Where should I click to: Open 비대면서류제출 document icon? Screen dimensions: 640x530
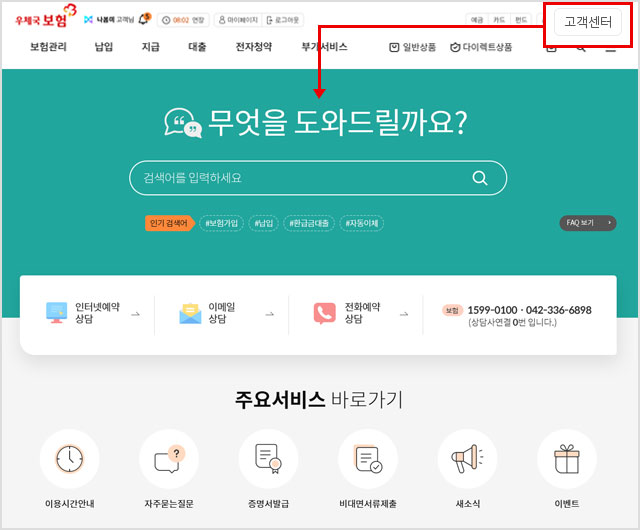coord(368,459)
